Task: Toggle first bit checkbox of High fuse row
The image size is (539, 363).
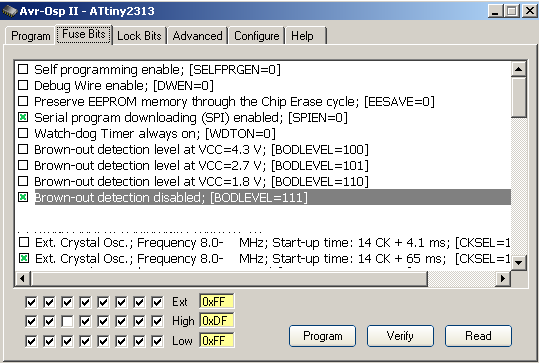Action: pos(31,321)
